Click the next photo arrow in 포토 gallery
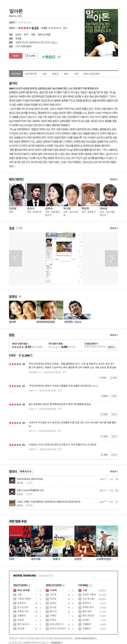Screen dimensions: 127x644 pos(111,258)
